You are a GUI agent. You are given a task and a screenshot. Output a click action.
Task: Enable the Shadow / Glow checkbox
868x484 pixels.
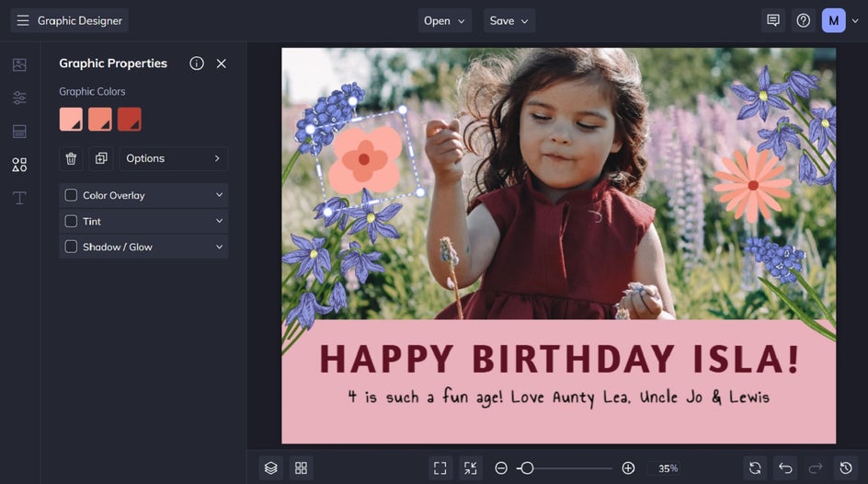(71, 247)
